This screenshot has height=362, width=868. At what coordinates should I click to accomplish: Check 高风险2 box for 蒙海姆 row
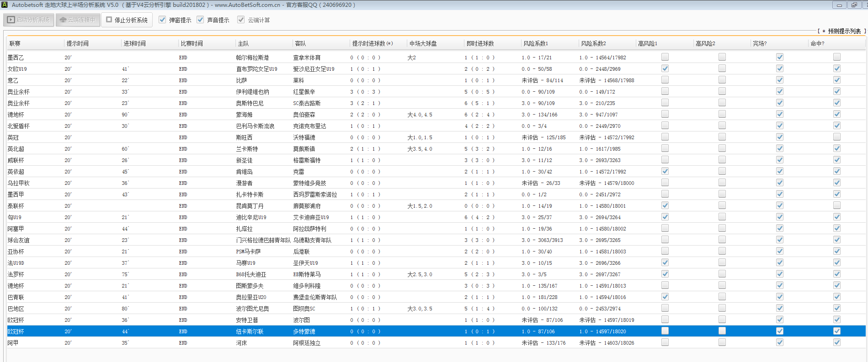[x=722, y=114]
